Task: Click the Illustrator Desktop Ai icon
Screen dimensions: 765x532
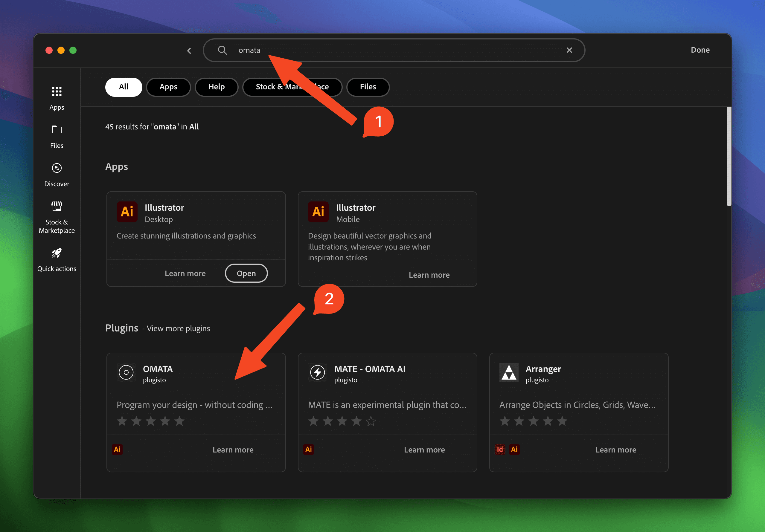Action: (x=127, y=212)
